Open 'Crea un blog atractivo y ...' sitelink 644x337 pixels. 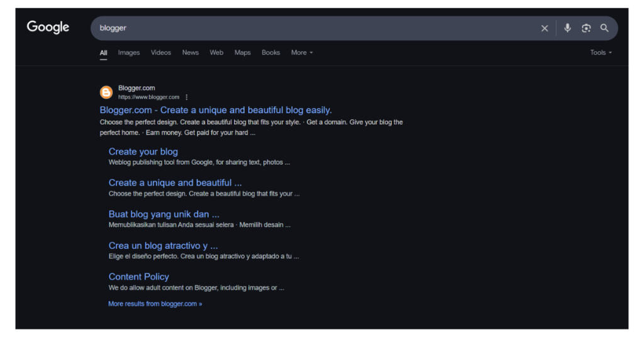[x=163, y=245]
